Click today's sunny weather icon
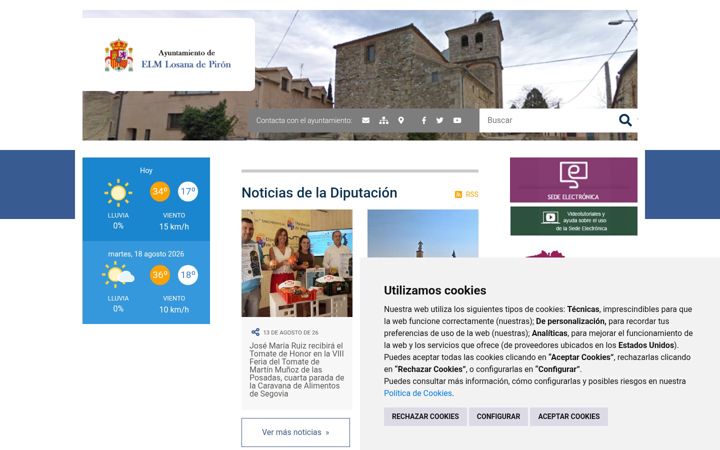 (x=118, y=193)
